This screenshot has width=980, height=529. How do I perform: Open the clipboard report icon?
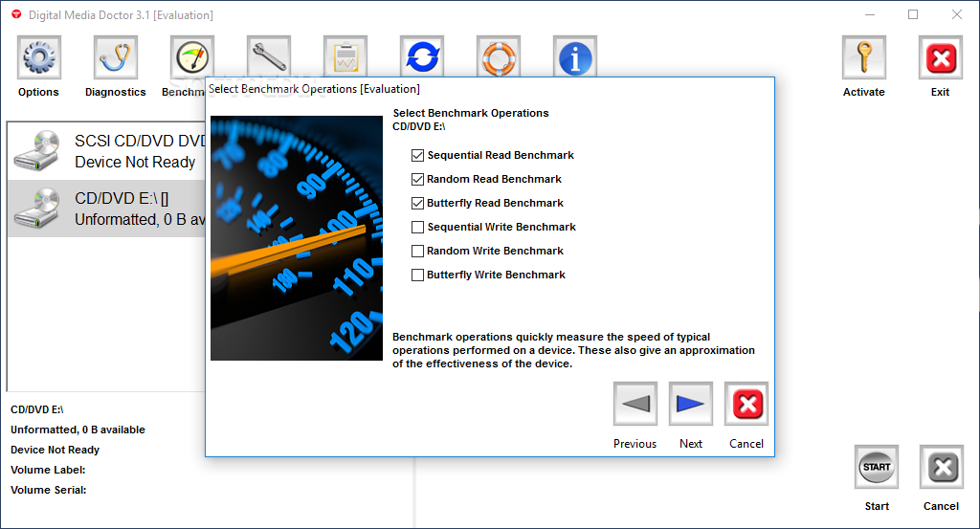tap(345, 56)
